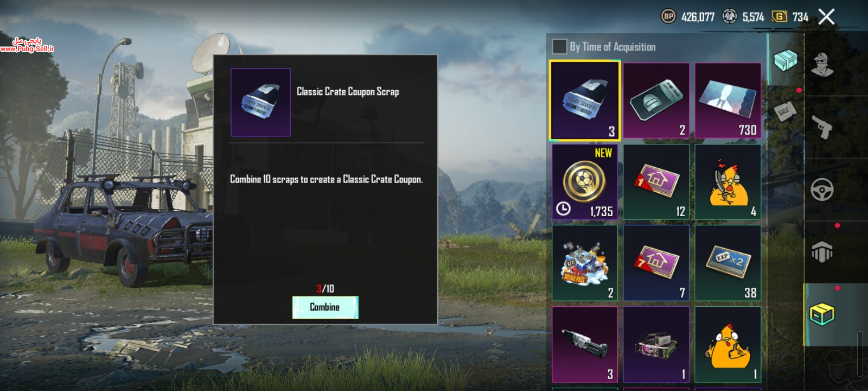Select the 7-day room card item
Screen dimensions: 868x391
656,263
